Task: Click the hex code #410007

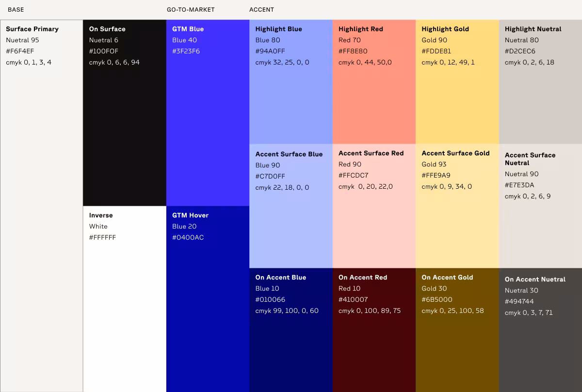Action: (353, 299)
